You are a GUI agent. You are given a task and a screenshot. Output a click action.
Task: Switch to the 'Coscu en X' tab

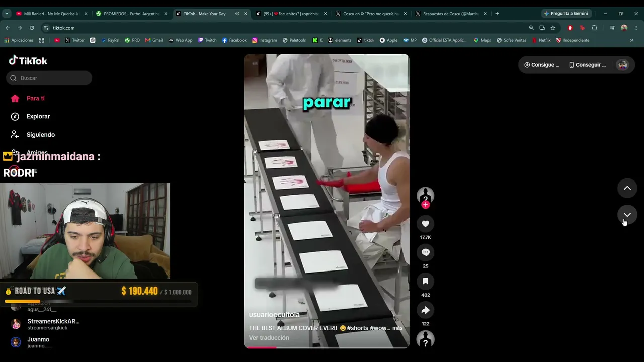click(x=371, y=14)
